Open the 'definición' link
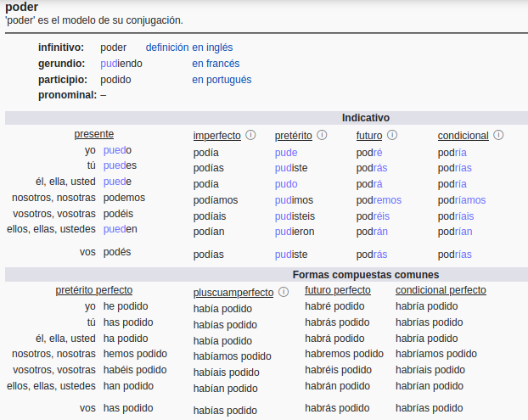The height and width of the screenshot is (420, 528). pos(167,48)
